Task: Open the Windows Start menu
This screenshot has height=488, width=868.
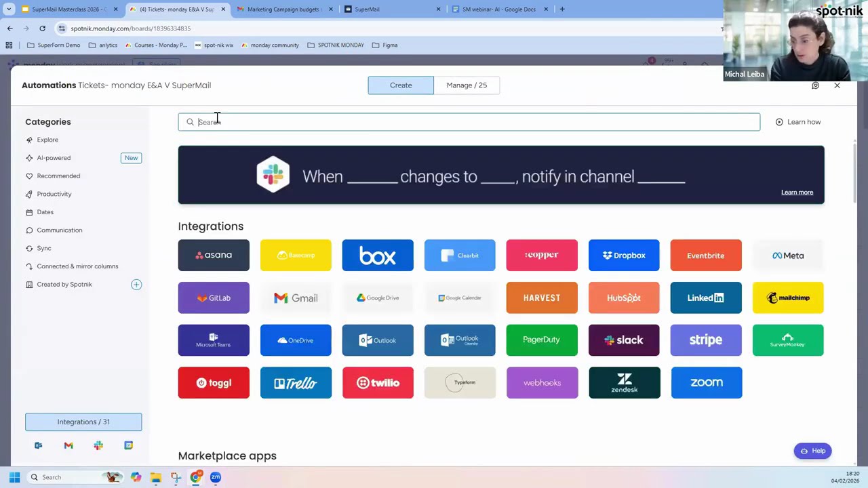Action: point(14,477)
